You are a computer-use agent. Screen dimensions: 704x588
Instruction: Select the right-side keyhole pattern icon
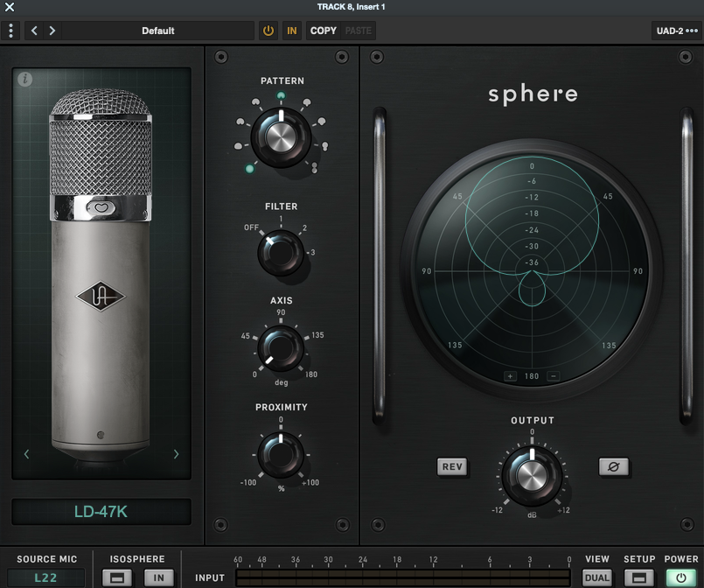324,146
